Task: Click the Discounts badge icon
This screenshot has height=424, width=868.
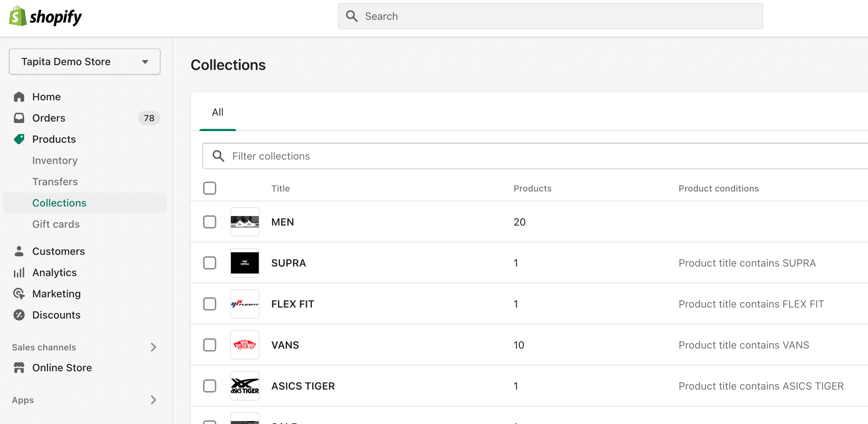Action: (19, 315)
